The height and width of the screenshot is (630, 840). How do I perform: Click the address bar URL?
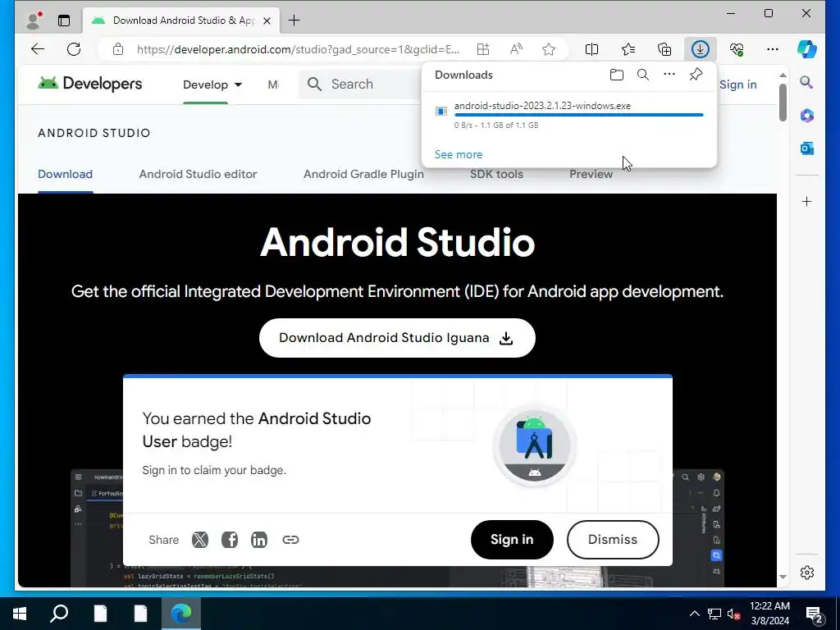pyautogui.click(x=298, y=49)
